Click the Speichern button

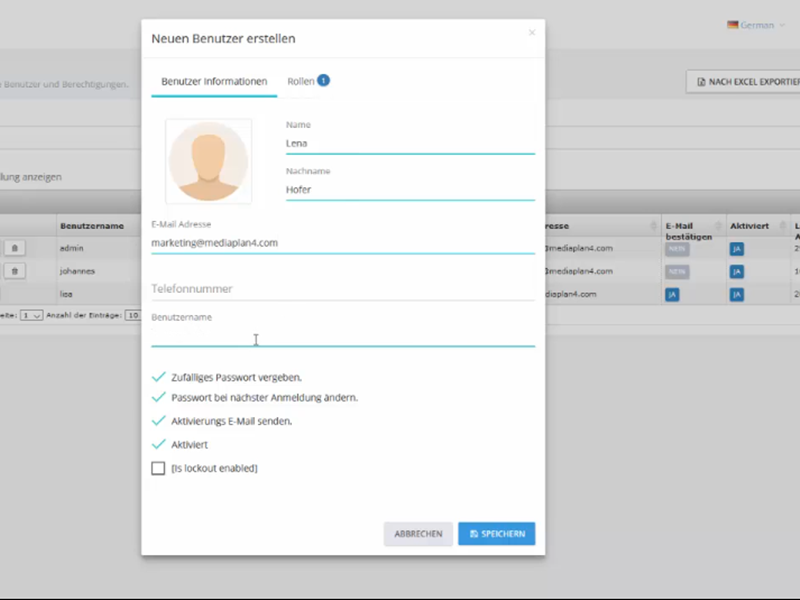point(496,534)
